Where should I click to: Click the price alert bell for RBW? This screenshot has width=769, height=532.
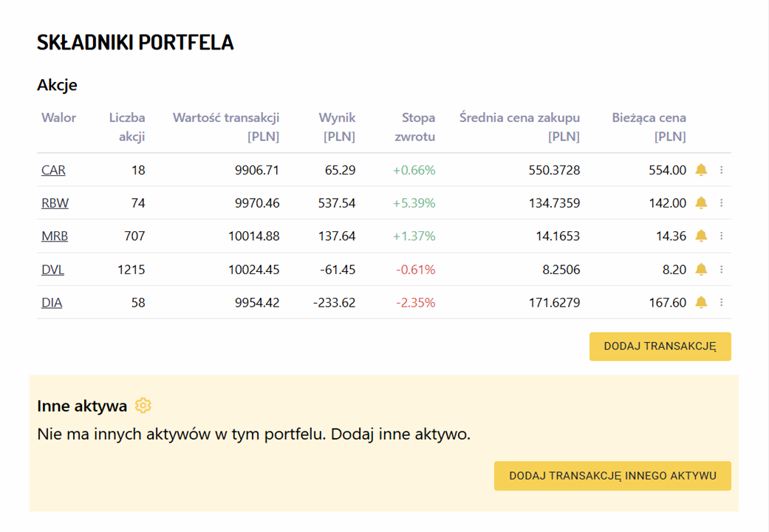point(701,203)
